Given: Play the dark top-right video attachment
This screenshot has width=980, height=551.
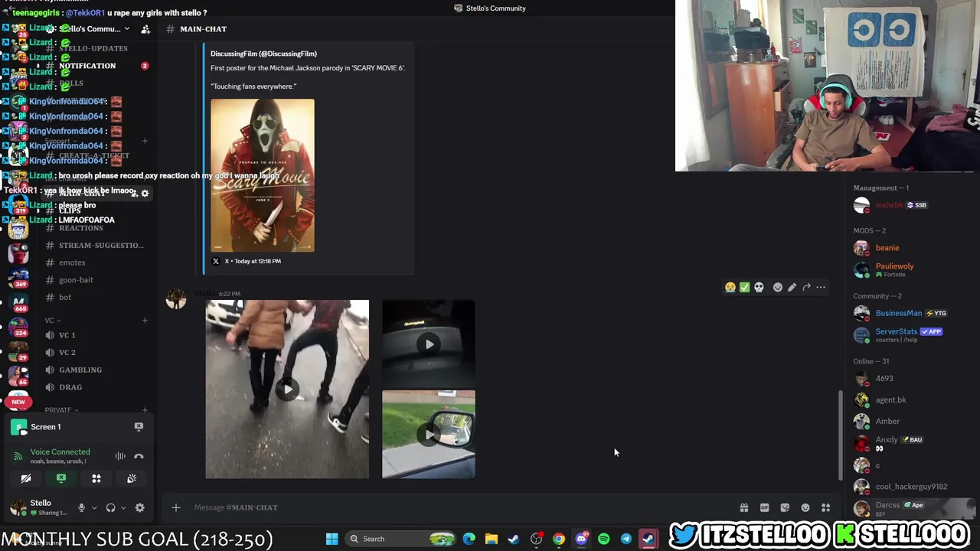Looking at the screenshot, I should [429, 344].
